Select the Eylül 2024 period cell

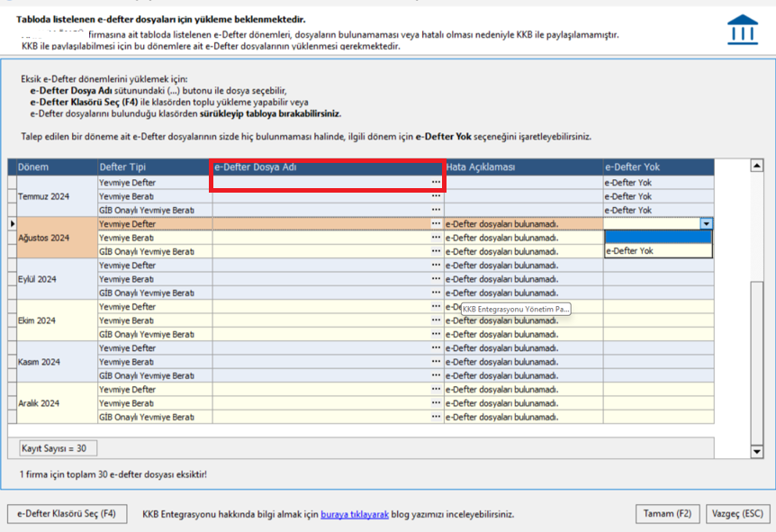coord(57,279)
